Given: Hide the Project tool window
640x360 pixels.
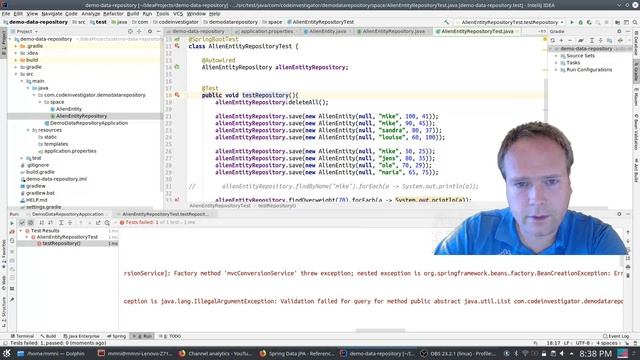Looking at the screenshot, I should (159, 31).
